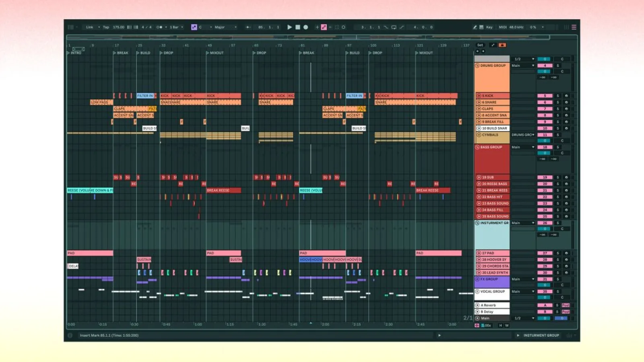Open the hamburger menu at top right
644x362 pixels.
tap(574, 27)
